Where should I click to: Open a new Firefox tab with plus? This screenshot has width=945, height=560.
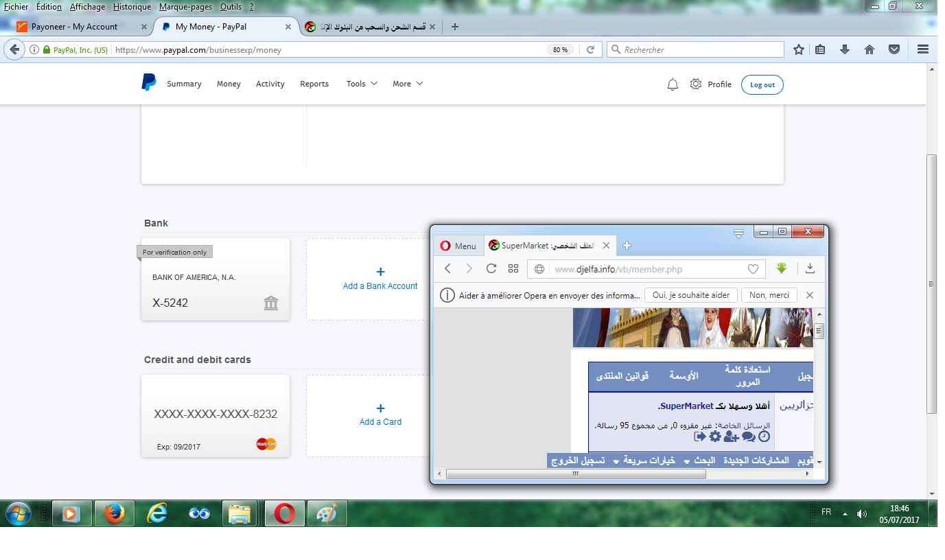(454, 27)
